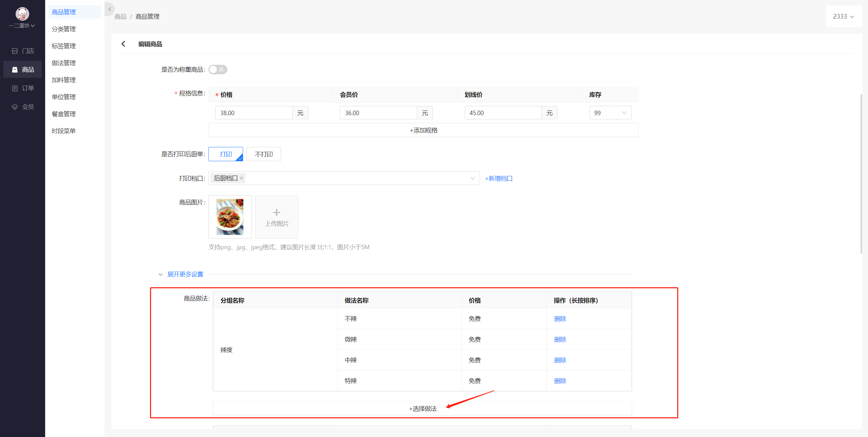The width and height of the screenshot is (868, 437).
Task: Click the user avatar at top left
Action: pyautogui.click(x=22, y=14)
